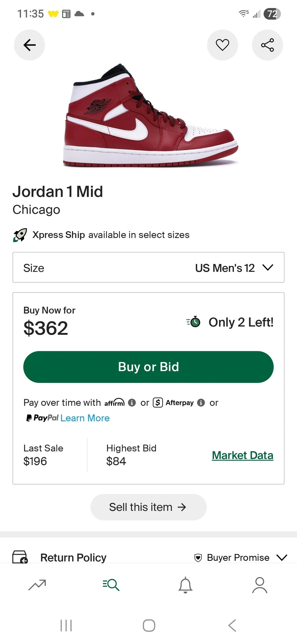Show Afterpay info icon details
Viewport: 297px width, 644px height.
point(201,402)
